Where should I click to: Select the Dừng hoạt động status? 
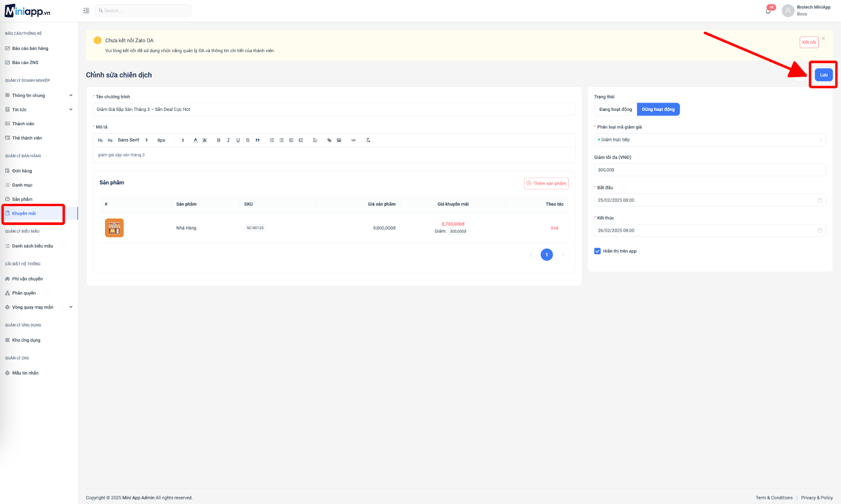(x=658, y=109)
